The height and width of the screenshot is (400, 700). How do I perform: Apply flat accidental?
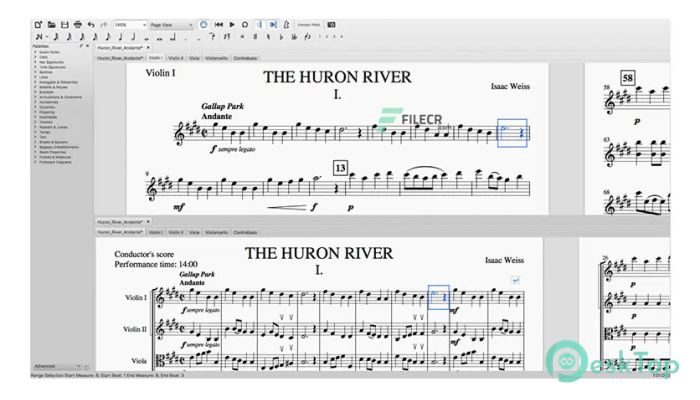click(x=281, y=37)
